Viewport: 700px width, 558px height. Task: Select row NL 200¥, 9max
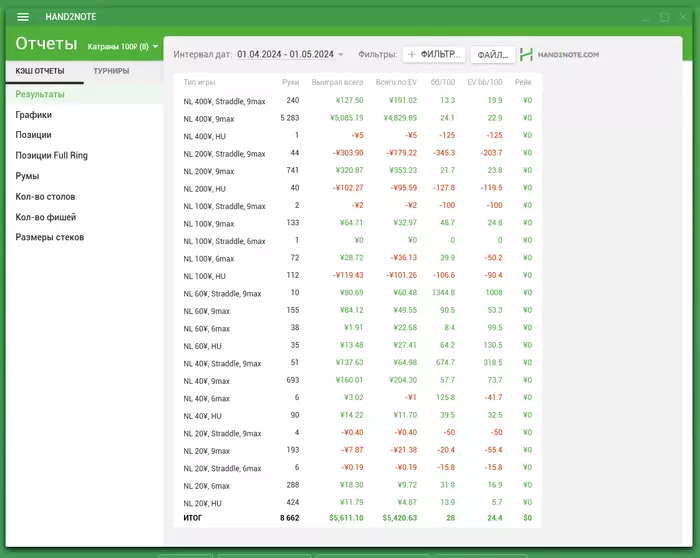(x=358, y=171)
